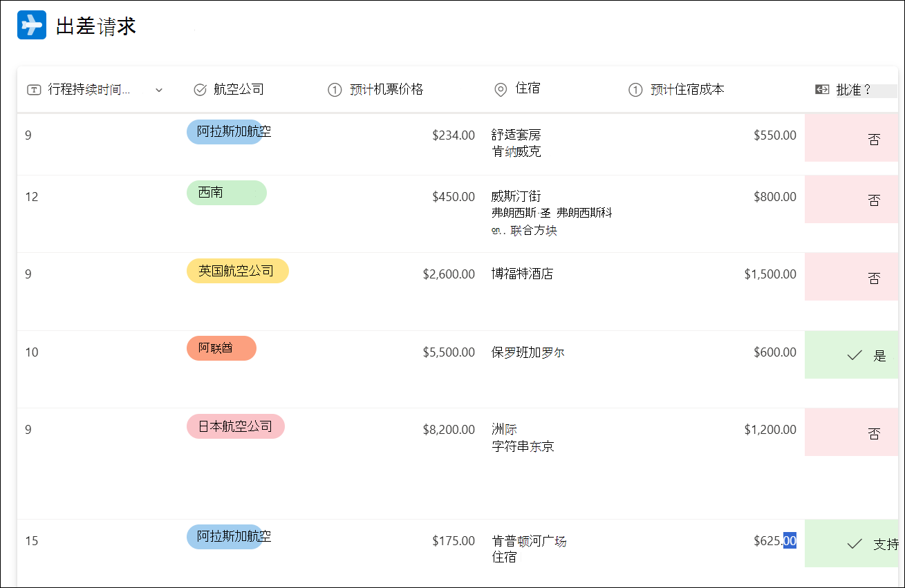This screenshot has width=905, height=588.
Task: Click the checkmark in the 是 approval cell
Action: tap(855, 355)
